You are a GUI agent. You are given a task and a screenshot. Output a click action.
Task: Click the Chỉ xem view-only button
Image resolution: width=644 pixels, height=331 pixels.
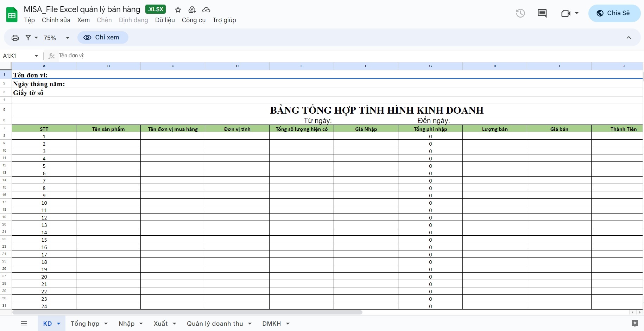102,38
